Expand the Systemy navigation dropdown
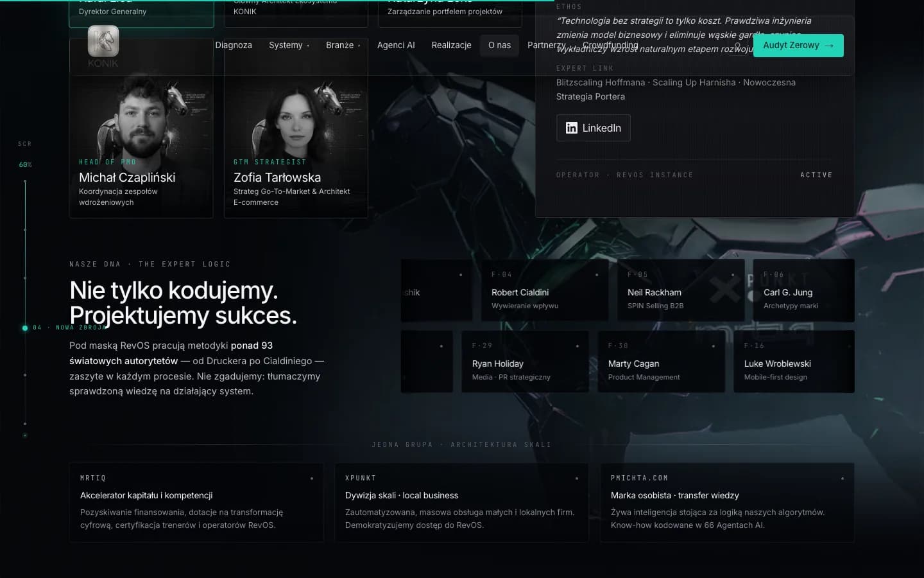This screenshot has height=578, width=924. (289, 46)
